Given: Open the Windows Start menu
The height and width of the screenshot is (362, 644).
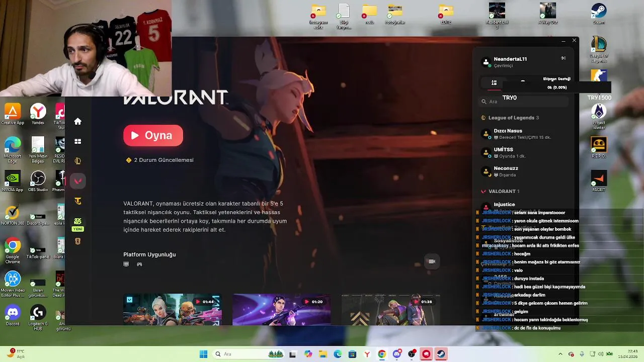Looking at the screenshot, I should coord(203,354).
